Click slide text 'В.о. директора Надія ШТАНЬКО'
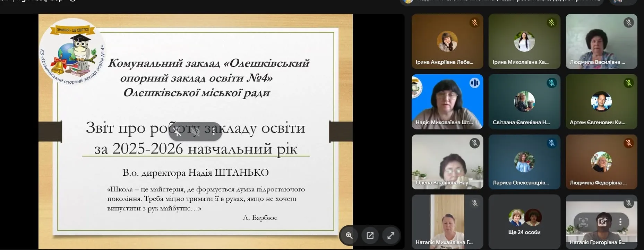This screenshot has height=250, width=644. (196, 173)
